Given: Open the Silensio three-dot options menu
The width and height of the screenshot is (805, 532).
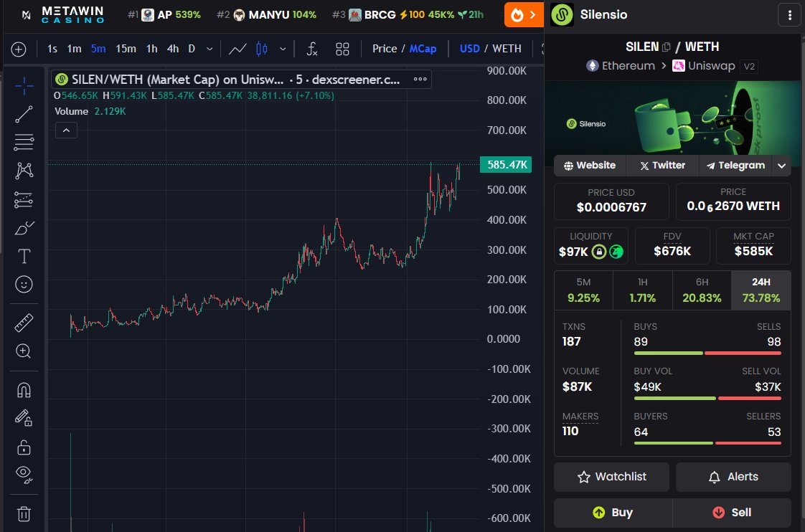Looking at the screenshot, I should point(790,15).
